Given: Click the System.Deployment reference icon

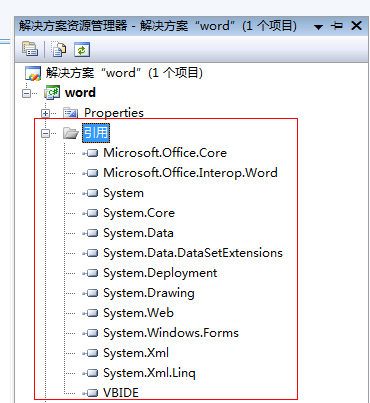Looking at the screenshot, I should 91,273.
